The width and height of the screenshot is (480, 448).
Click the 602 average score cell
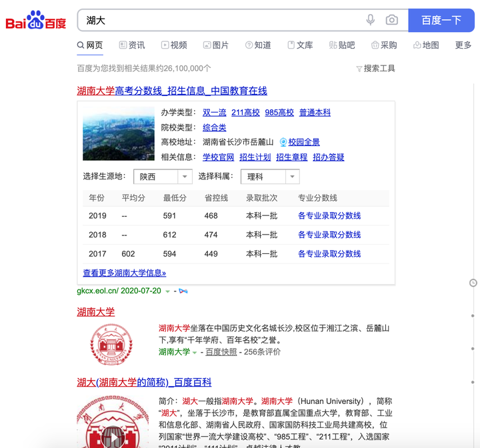(x=128, y=254)
